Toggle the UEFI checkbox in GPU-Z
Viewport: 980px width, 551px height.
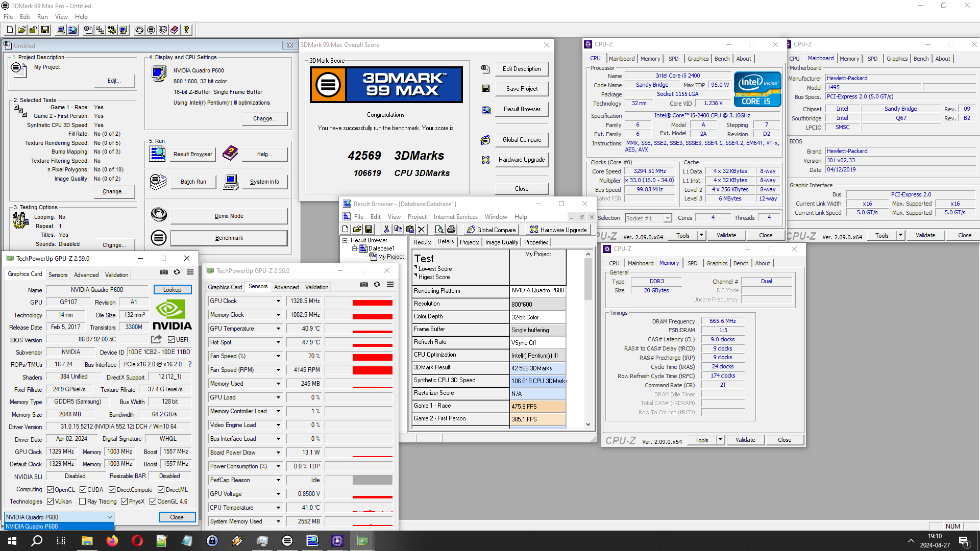[171, 340]
